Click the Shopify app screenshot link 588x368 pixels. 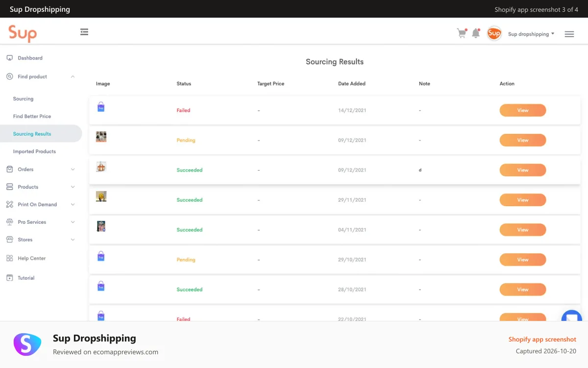pyautogui.click(x=542, y=340)
